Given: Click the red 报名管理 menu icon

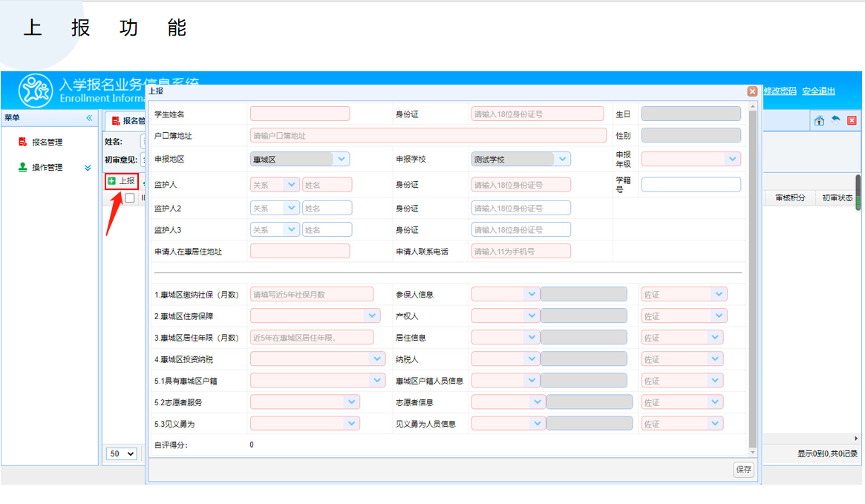Looking at the screenshot, I should 22,142.
